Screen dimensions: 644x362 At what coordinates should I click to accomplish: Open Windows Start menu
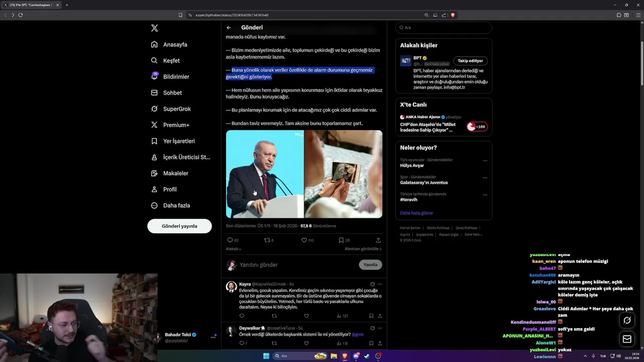click(x=266, y=356)
